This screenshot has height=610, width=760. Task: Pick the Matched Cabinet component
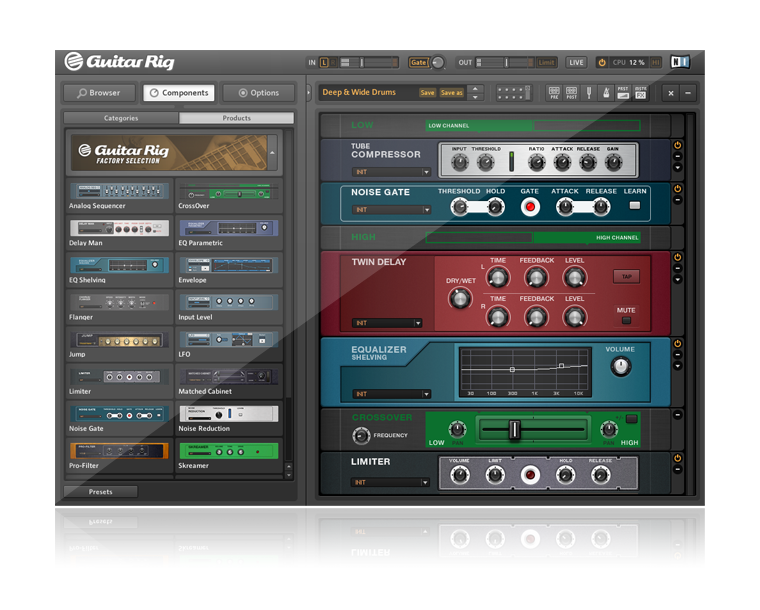pos(229,378)
